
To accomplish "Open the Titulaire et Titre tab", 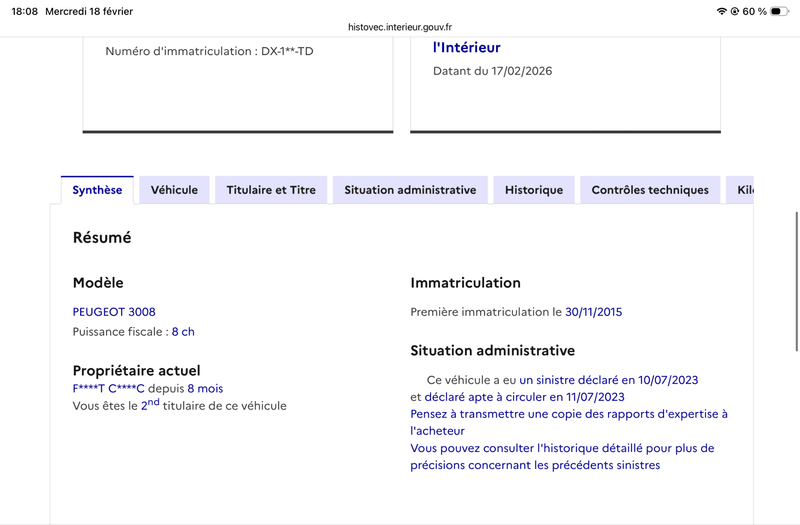I will pos(271,190).
